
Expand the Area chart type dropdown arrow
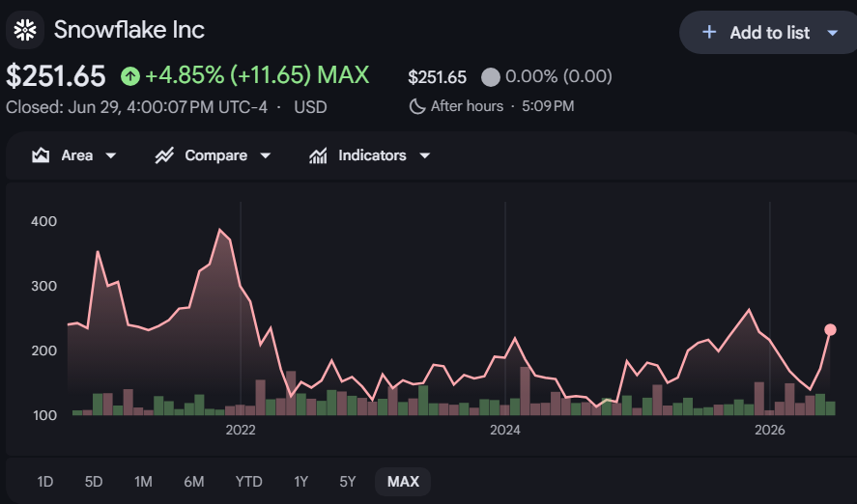(x=110, y=155)
